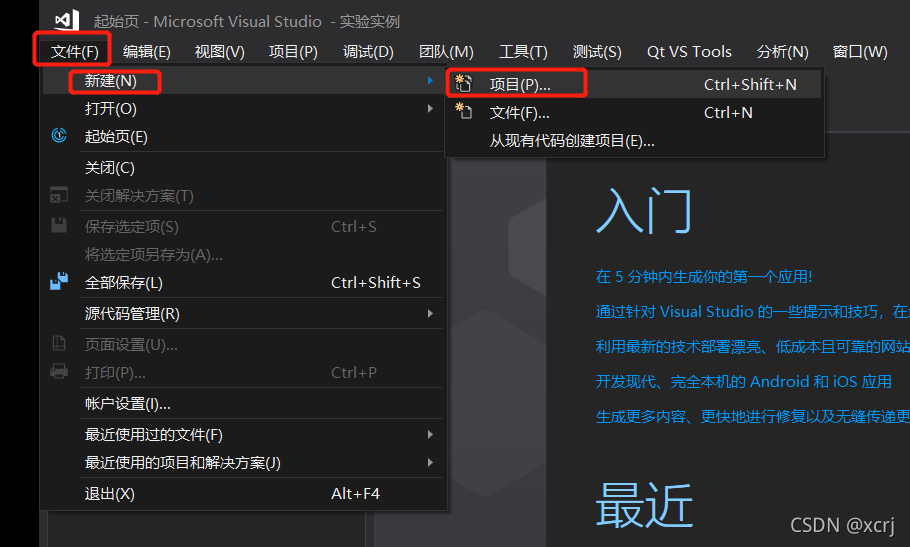Choose 帐户设置(I)... menu entry
The height and width of the screenshot is (547, 910).
241,403
